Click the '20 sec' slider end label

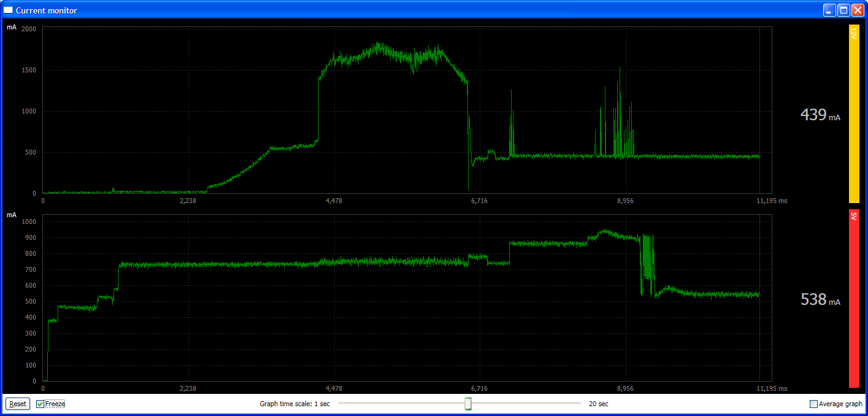599,404
